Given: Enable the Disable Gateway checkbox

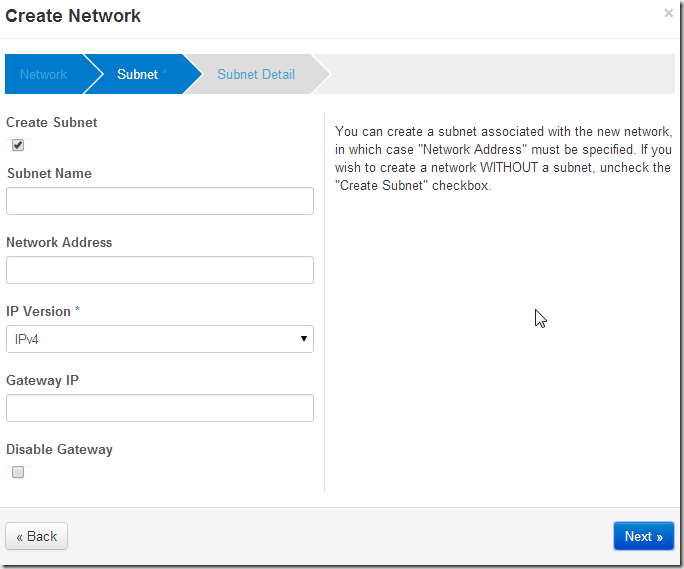Looking at the screenshot, I should (18, 472).
